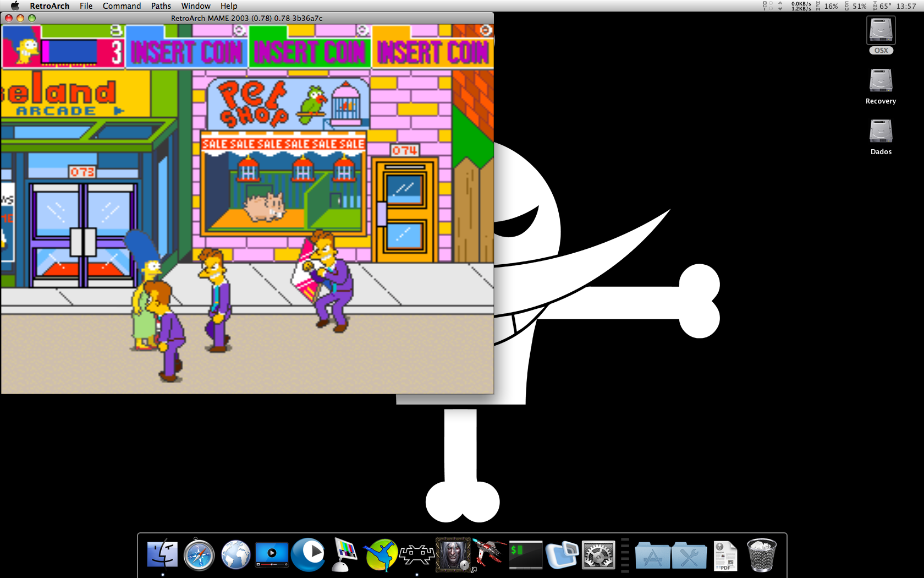Click the MEM 16% memory indicator

[x=827, y=6]
